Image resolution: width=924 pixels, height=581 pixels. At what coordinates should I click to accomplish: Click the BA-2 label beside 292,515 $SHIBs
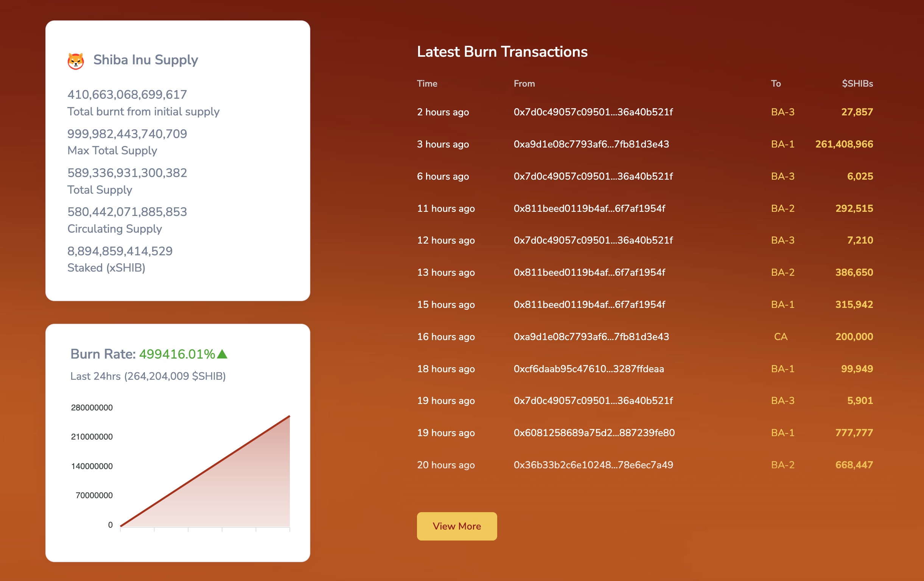coord(783,208)
